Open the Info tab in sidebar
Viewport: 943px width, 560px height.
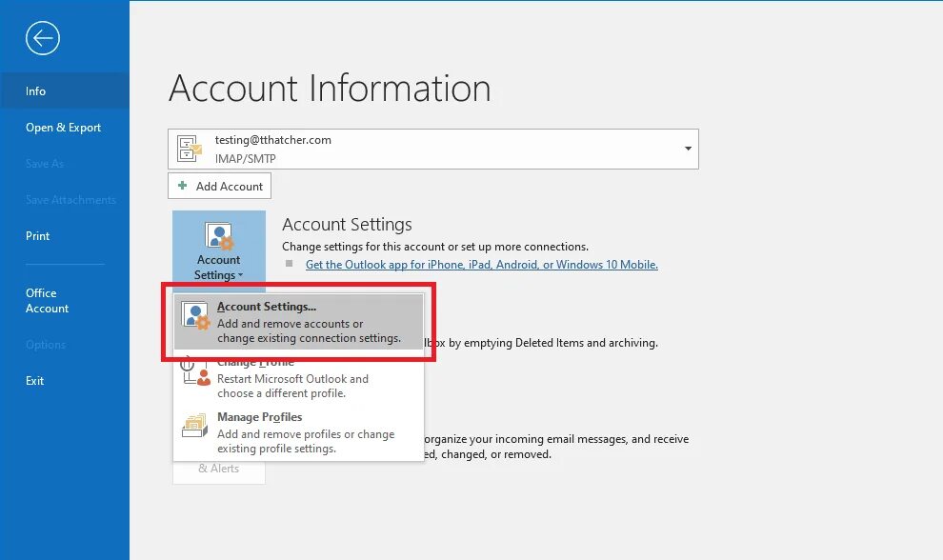[65, 90]
